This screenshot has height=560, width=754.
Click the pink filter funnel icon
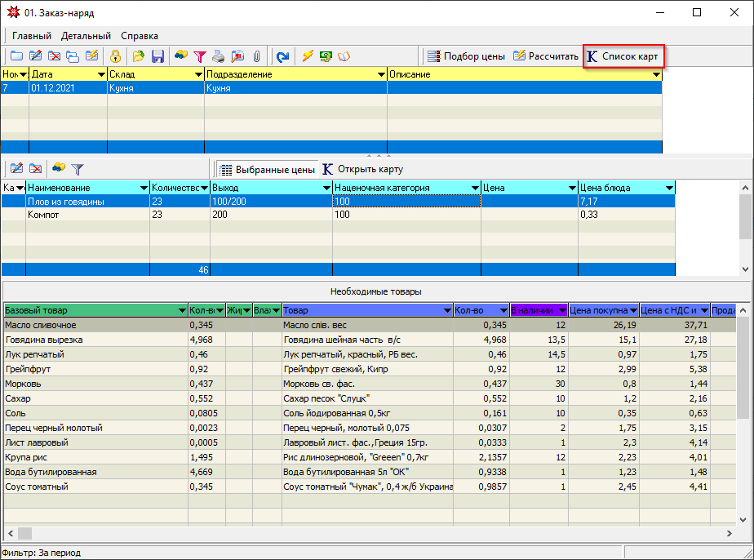199,56
